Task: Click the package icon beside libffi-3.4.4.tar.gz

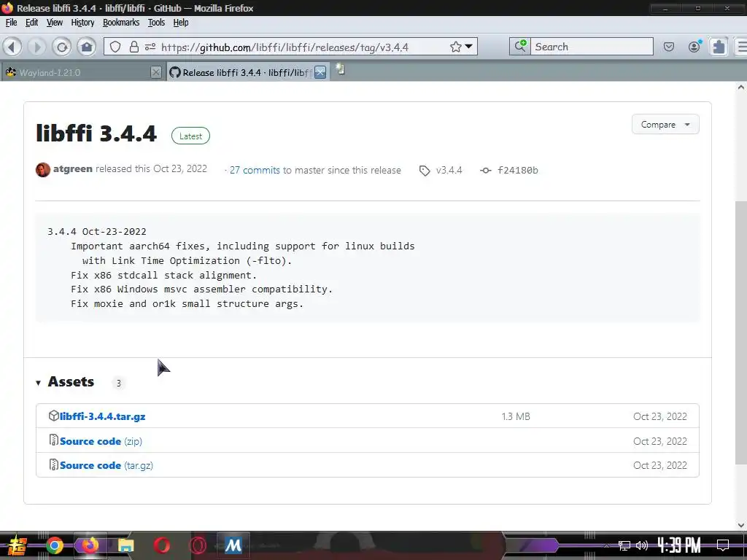Action: [x=54, y=416]
